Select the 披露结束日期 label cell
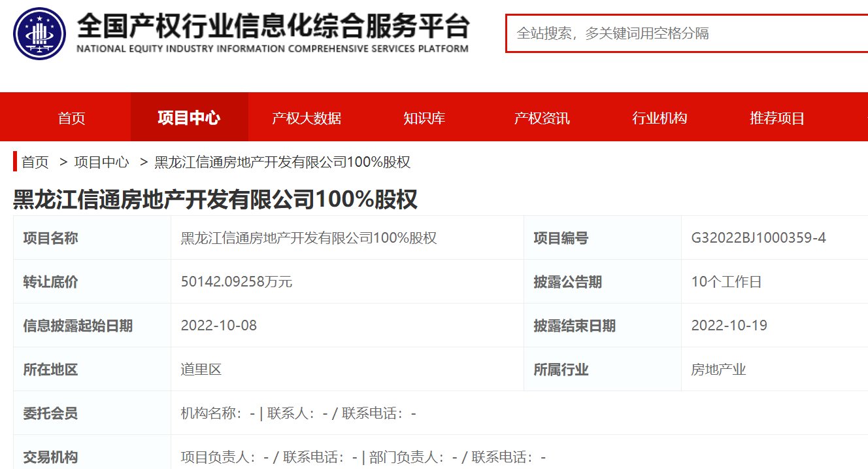Image resolution: width=868 pixels, height=469 pixels. pos(602,326)
